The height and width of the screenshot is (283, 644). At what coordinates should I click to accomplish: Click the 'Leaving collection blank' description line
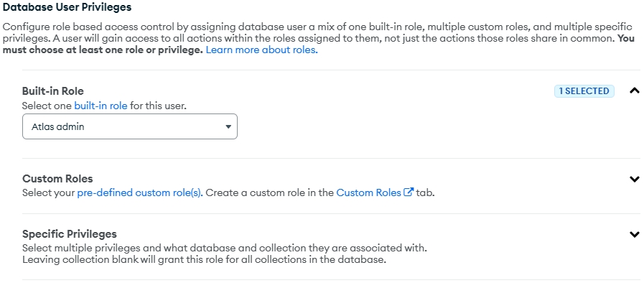coord(204,260)
